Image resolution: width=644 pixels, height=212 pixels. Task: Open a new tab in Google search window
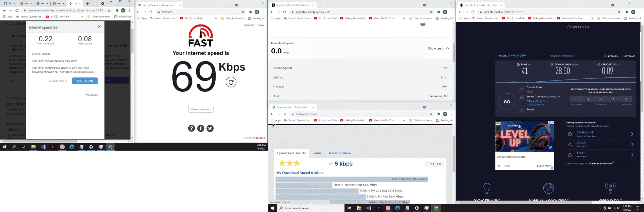[x=87, y=3]
